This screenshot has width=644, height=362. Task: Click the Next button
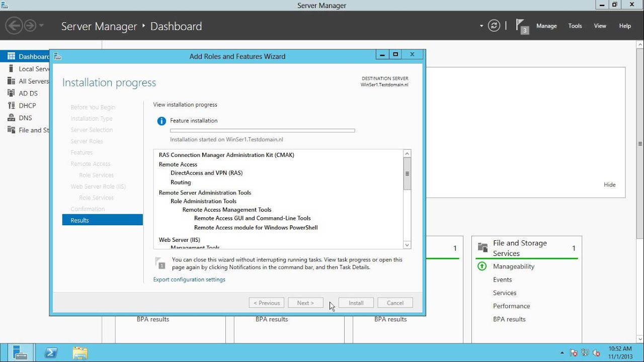pos(305,303)
